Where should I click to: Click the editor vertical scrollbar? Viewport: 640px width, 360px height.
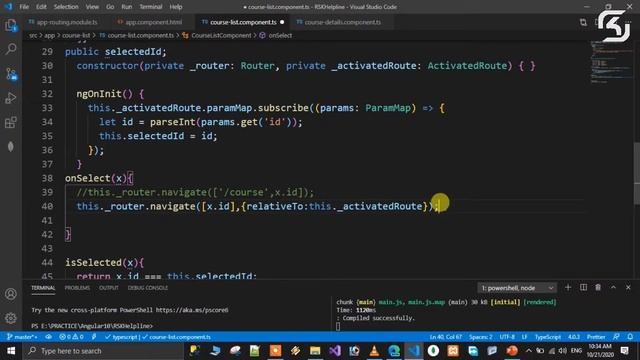(x=636, y=173)
